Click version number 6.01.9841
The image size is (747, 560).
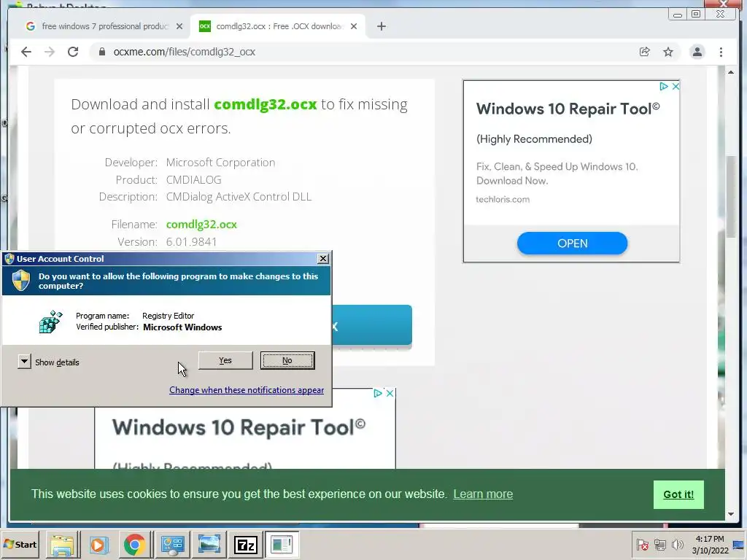192,242
